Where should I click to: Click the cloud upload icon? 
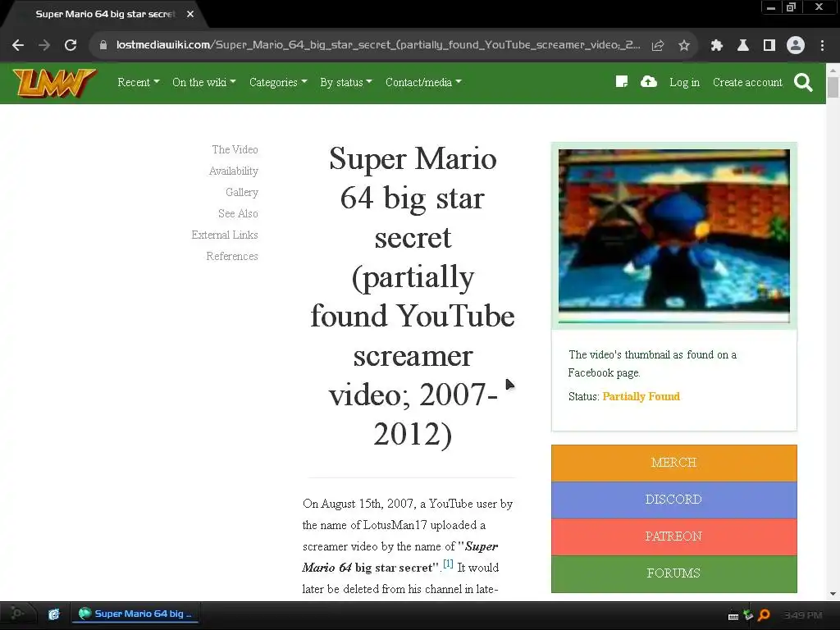[x=649, y=82]
